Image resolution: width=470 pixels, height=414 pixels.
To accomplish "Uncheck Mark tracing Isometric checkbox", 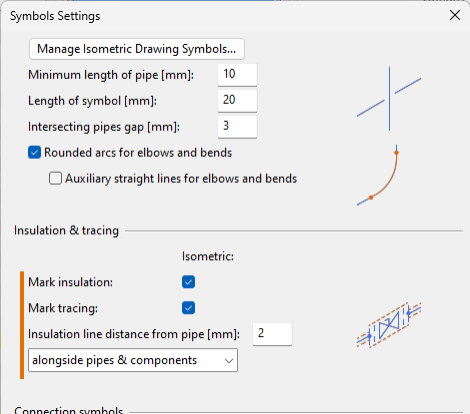I will click(188, 308).
